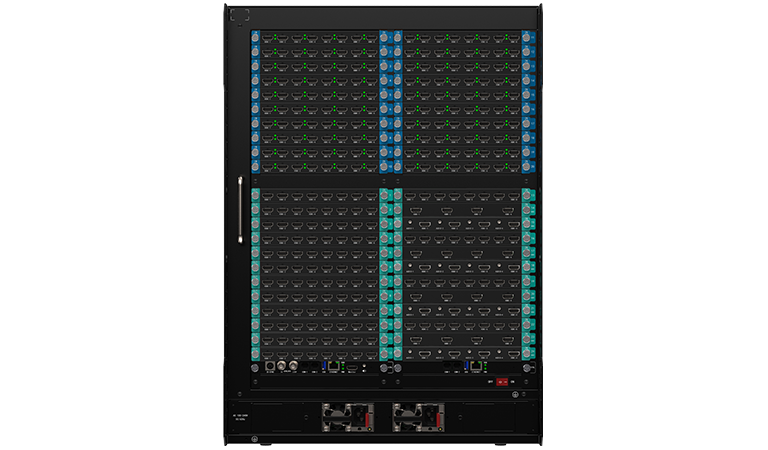Click the top-left teal card thumbscrew

tap(256, 193)
